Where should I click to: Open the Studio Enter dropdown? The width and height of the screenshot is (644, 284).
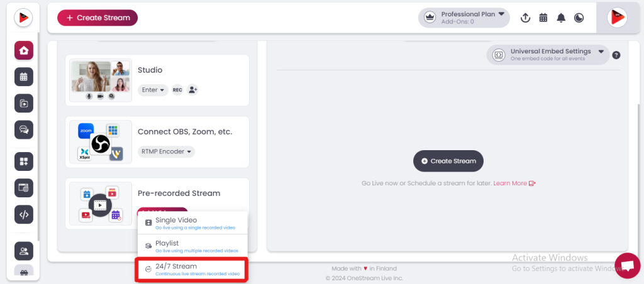click(153, 90)
